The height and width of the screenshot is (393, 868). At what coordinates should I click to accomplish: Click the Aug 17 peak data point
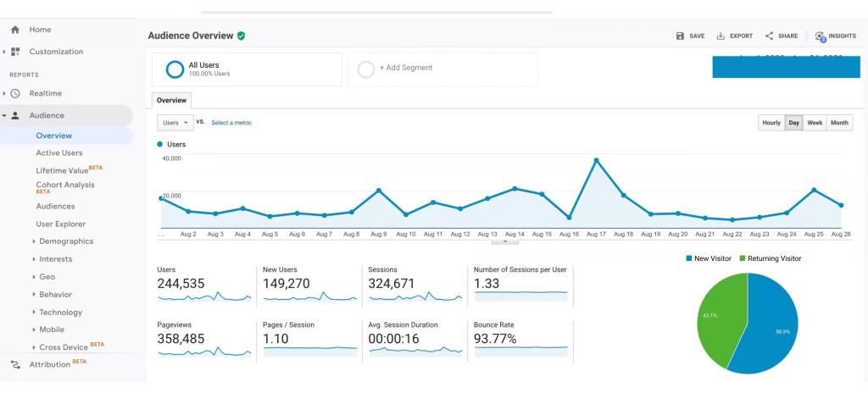pos(596,161)
